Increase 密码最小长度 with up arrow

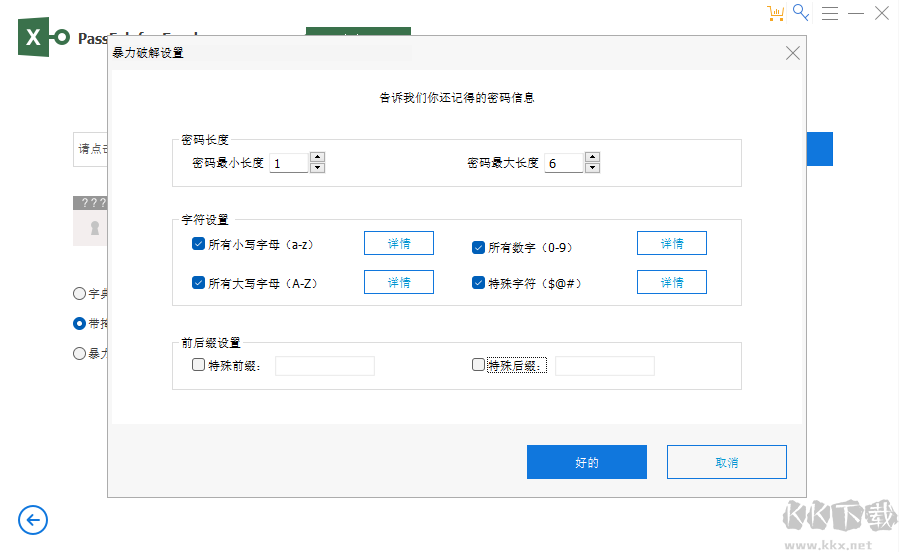(x=317, y=157)
